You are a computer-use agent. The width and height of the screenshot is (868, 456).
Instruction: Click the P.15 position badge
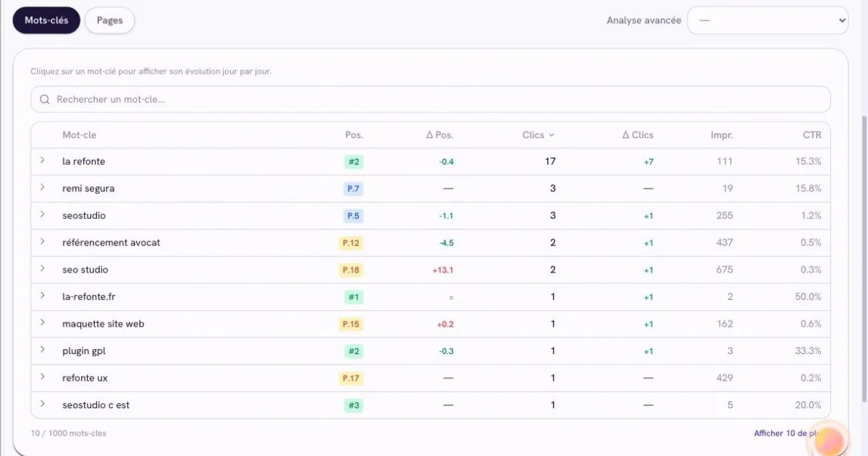pos(351,324)
